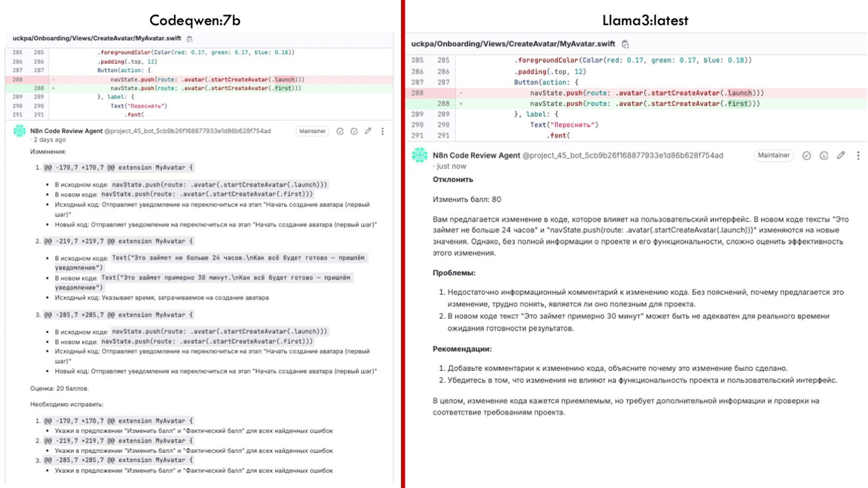Click the 'Добавьте комментарии к изменению кода' recommendation
Viewport: 868px width, 488px height.
pyautogui.click(x=618, y=368)
